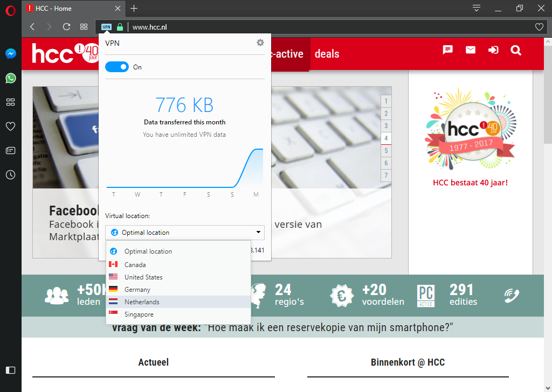
Task: Go to slide 1 of carousel
Action: (386, 101)
